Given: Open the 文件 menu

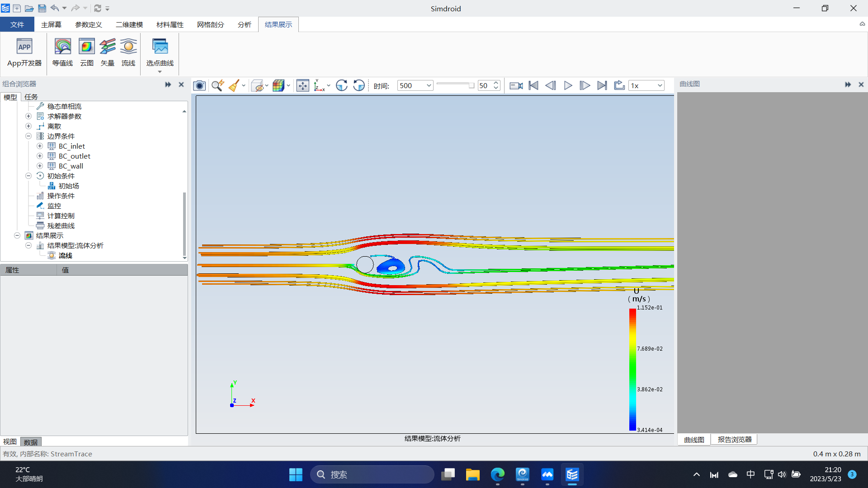Looking at the screenshot, I should click(x=17, y=24).
